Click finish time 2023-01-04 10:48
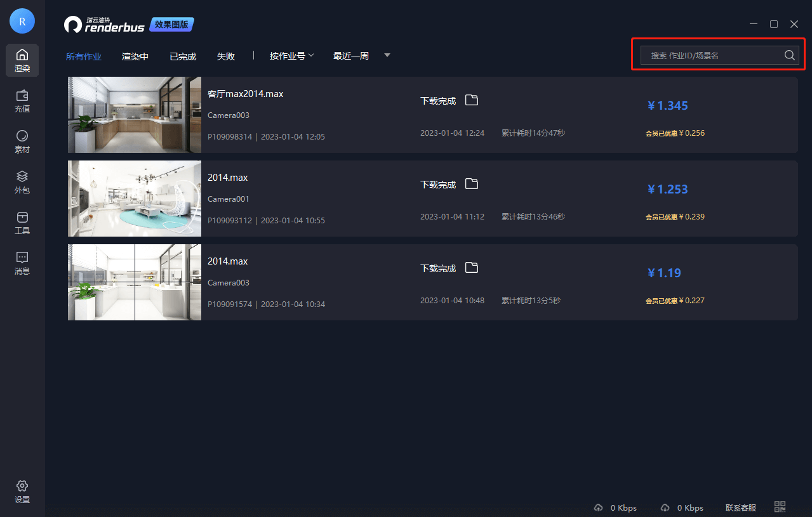 click(x=452, y=301)
